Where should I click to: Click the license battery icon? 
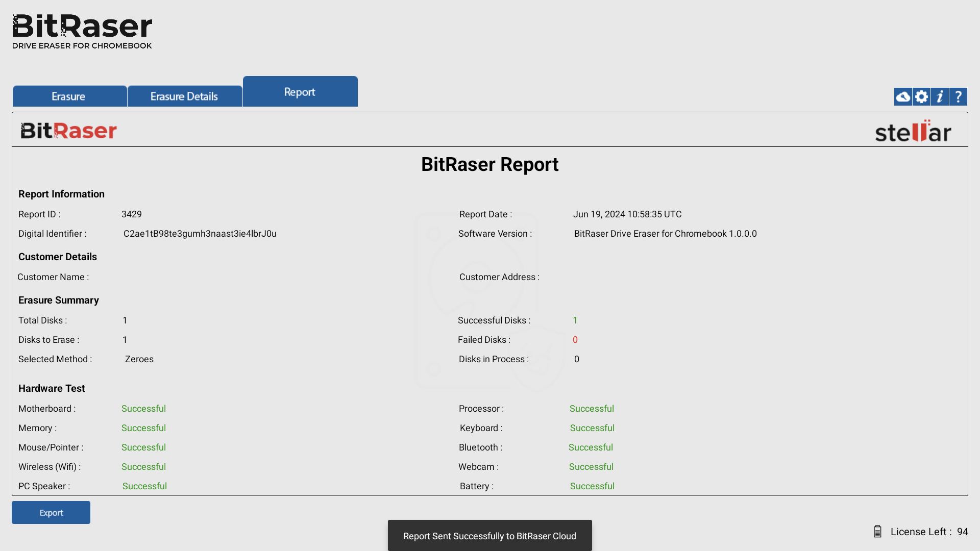tap(877, 532)
